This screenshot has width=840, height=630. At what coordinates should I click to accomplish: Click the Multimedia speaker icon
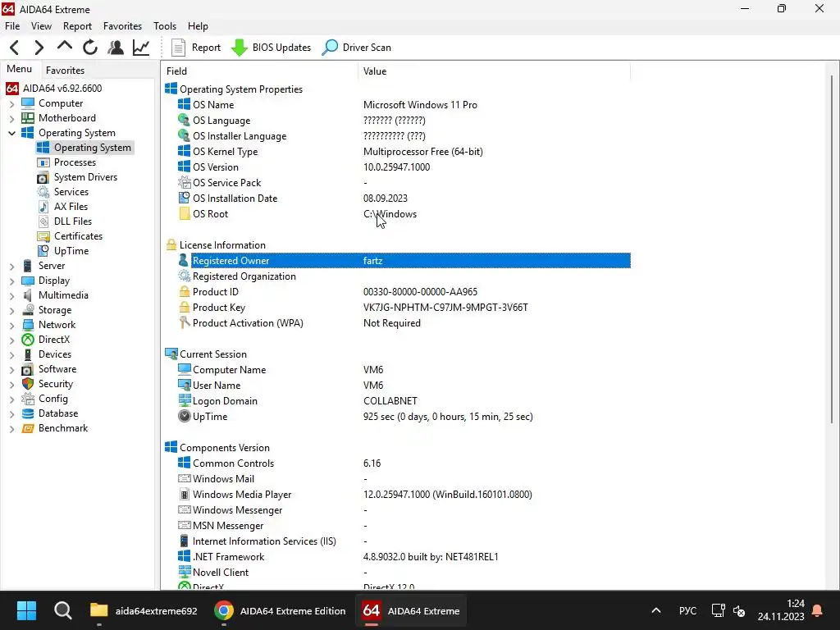tap(28, 295)
